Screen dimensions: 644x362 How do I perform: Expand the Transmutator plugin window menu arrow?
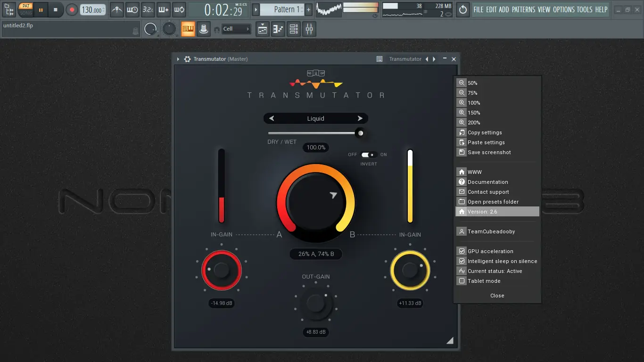(178, 59)
